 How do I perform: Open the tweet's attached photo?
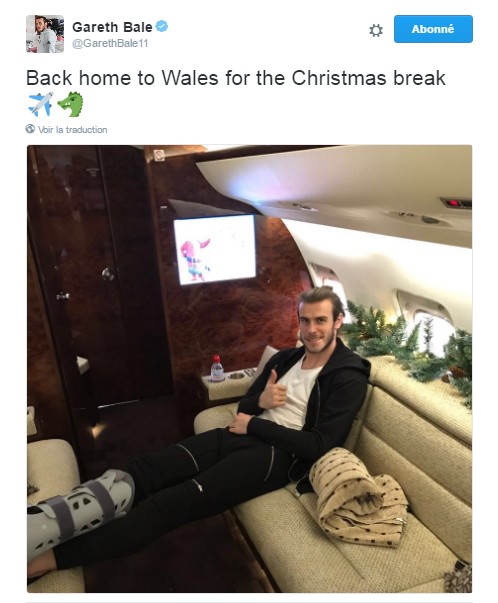coord(250,368)
